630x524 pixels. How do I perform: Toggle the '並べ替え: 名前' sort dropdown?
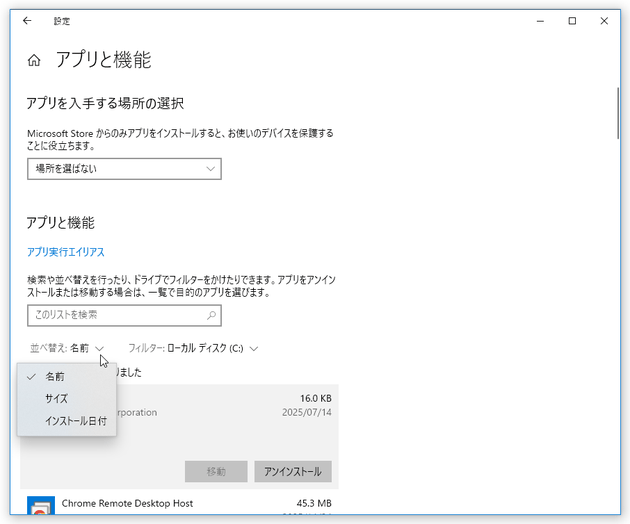pos(67,348)
